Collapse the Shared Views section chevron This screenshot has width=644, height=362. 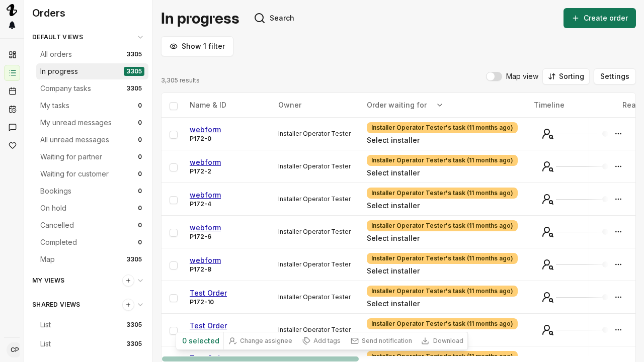[140, 305]
